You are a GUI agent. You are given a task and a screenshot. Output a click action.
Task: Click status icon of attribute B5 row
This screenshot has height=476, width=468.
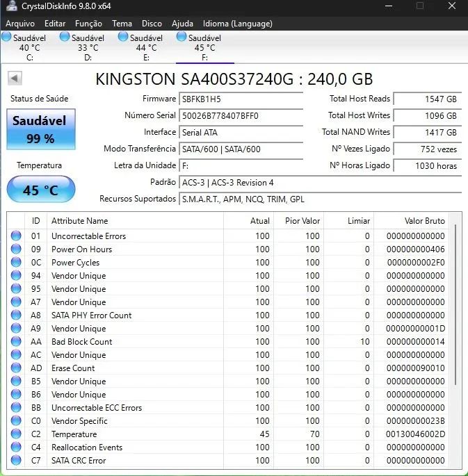(16, 381)
